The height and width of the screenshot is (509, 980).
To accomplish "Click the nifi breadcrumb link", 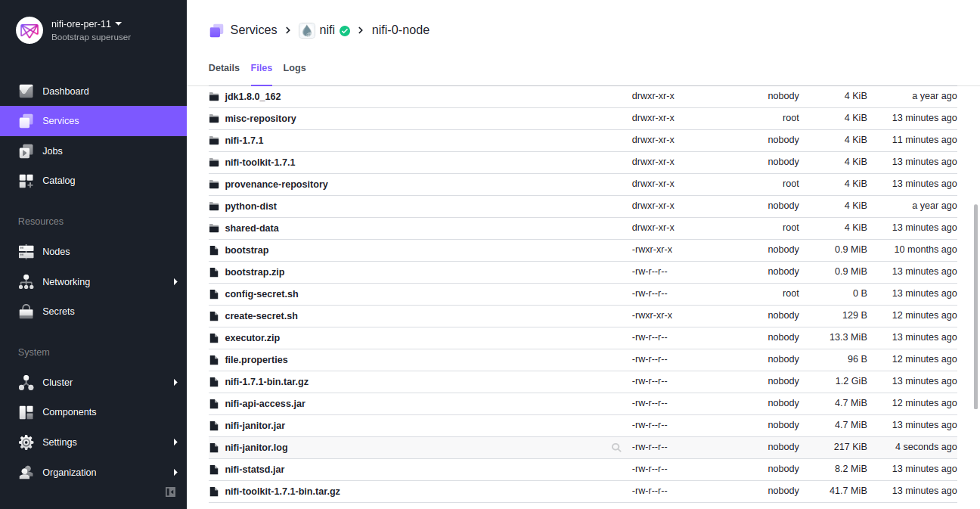I will tap(327, 30).
